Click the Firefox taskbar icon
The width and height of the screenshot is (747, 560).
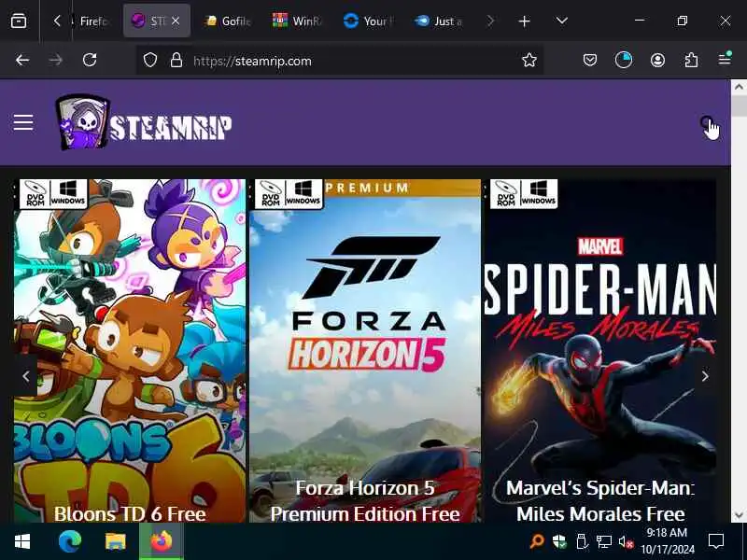pos(162,541)
